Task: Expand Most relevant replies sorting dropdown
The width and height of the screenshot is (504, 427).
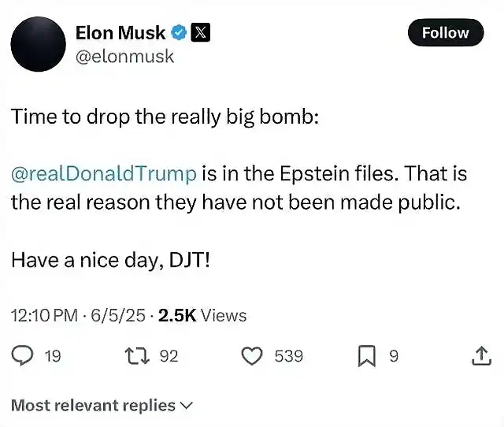Action: 102,405
